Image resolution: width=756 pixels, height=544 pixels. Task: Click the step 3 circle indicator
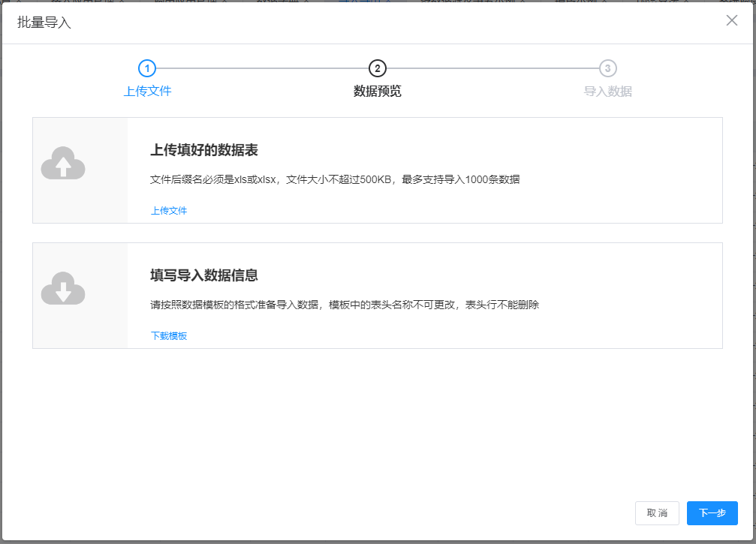[607, 68]
